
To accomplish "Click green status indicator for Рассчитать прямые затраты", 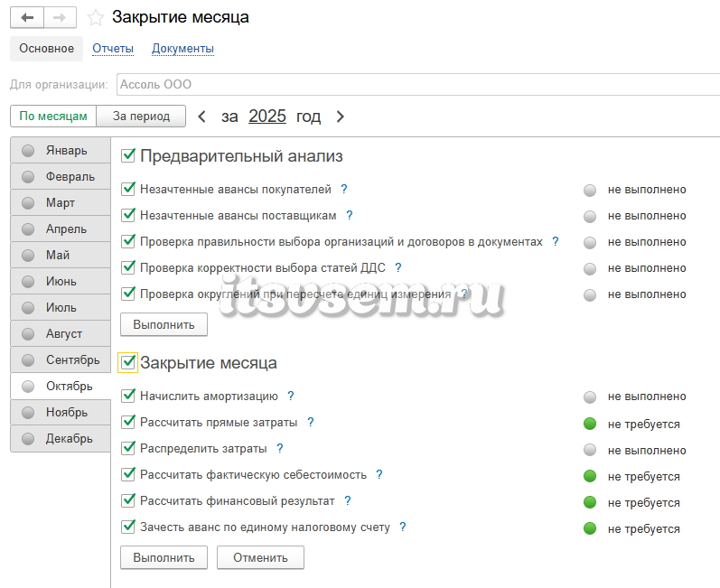I will tap(590, 424).
